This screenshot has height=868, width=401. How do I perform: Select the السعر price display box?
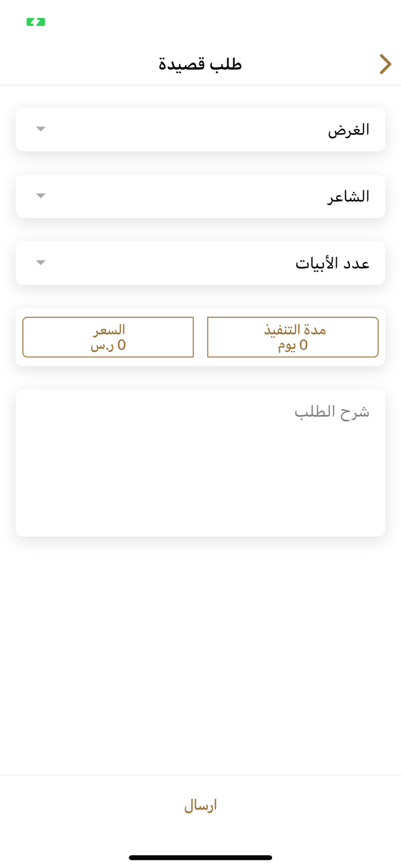click(108, 337)
